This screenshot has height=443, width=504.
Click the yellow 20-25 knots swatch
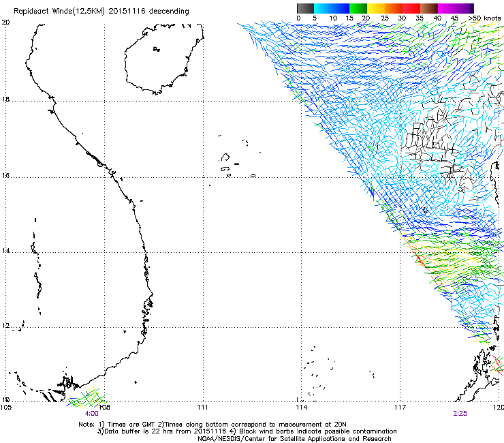(x=376, y=8)
